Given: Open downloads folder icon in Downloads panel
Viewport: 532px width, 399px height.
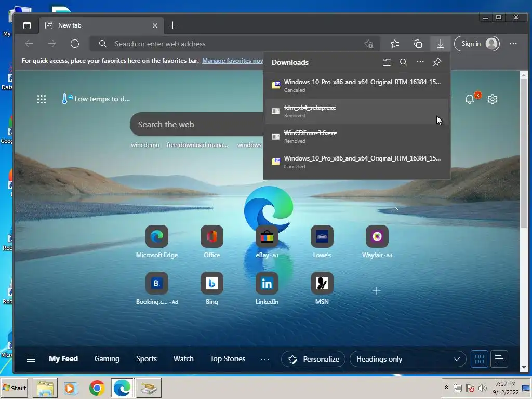Looking at the screenshot, I should coord(387,62).
